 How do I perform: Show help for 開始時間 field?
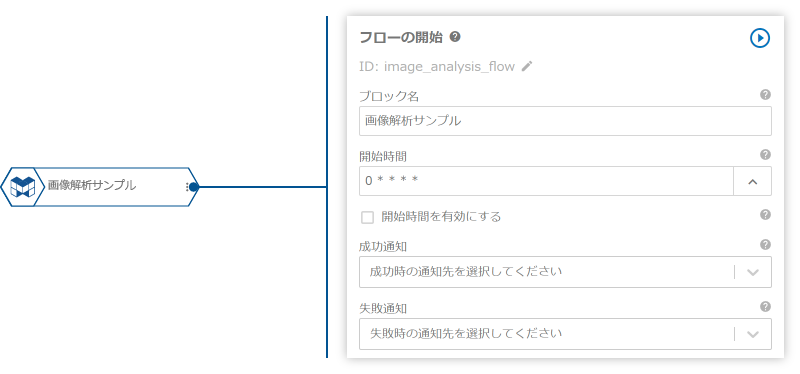coord(765,155)
